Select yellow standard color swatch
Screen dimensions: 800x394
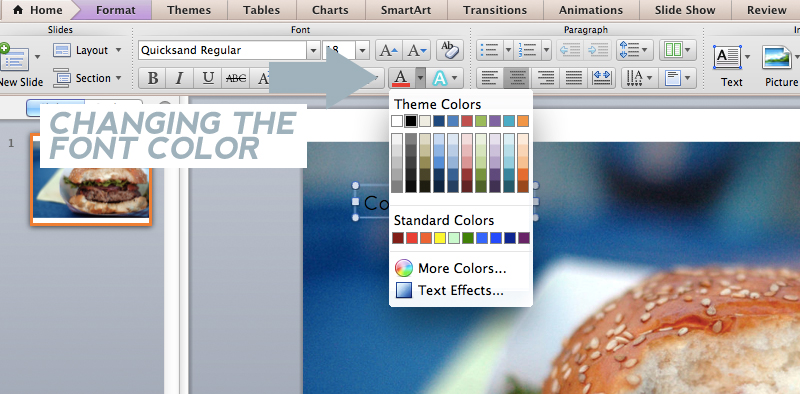[x=440, y=238]
